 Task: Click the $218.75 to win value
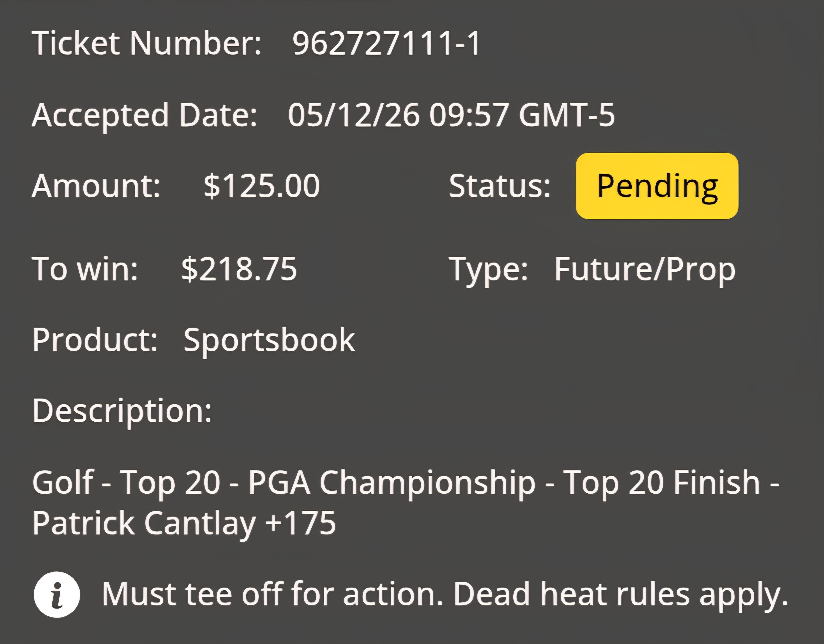[x=239, y=269]
